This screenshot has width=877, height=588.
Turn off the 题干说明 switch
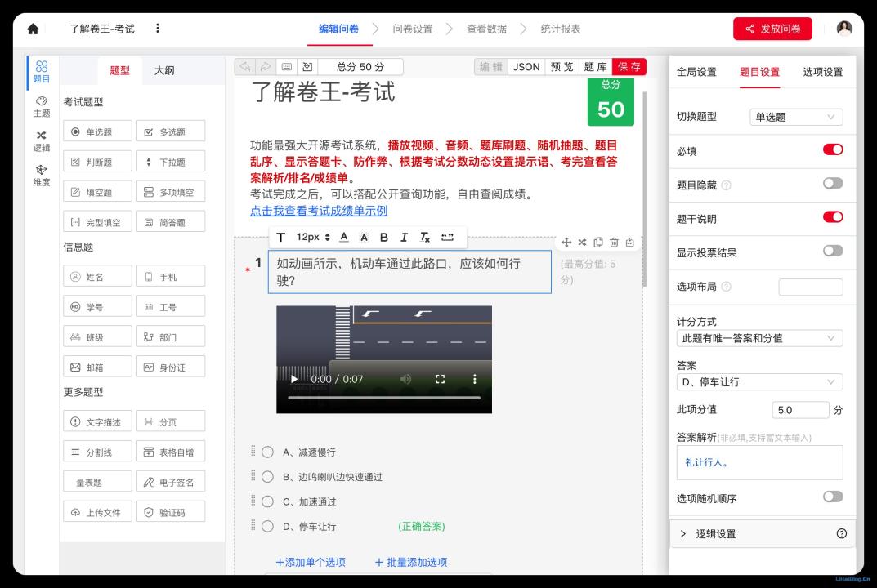[x=833, y=217]
